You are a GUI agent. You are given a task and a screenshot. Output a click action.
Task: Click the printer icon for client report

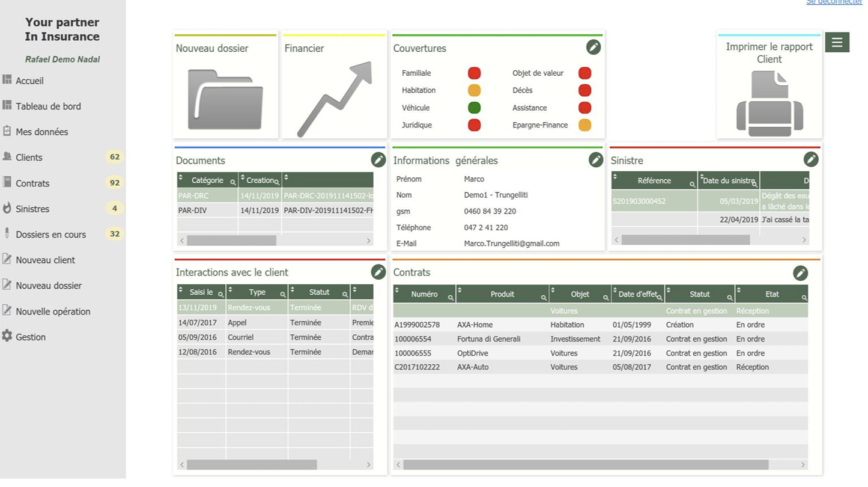[769, 103]
